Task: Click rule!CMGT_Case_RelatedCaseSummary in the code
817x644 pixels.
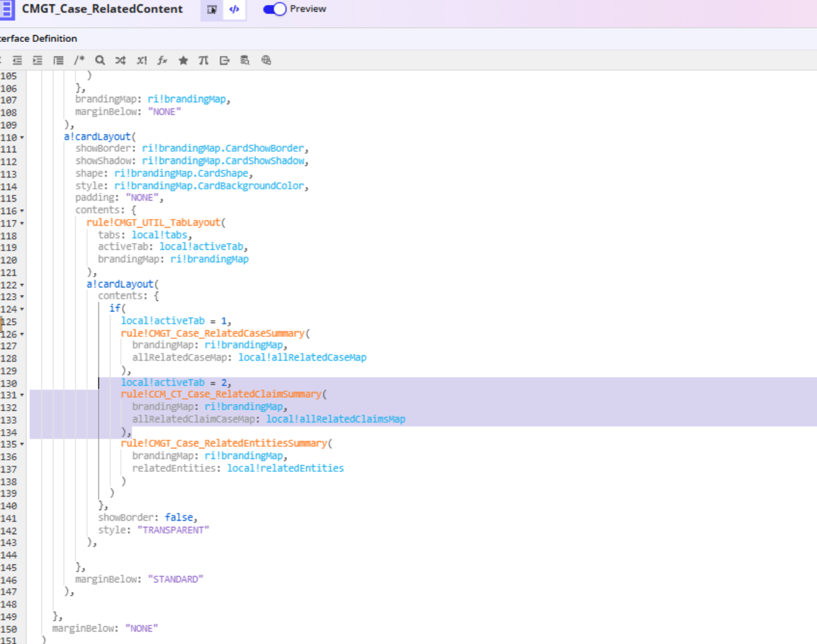Action: coord(213,333)
